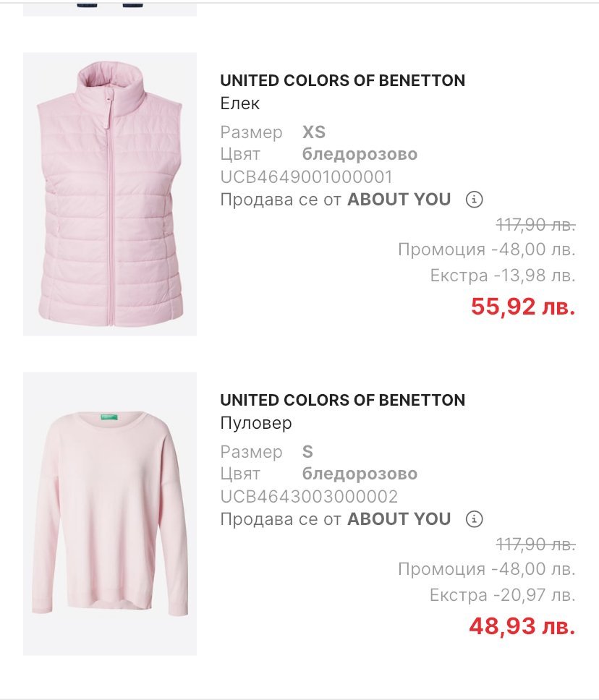Tap the ABOUT YOU seller name for the pullover
The width and height of the screenshot is (599, 700).
[x=399, y=518]
